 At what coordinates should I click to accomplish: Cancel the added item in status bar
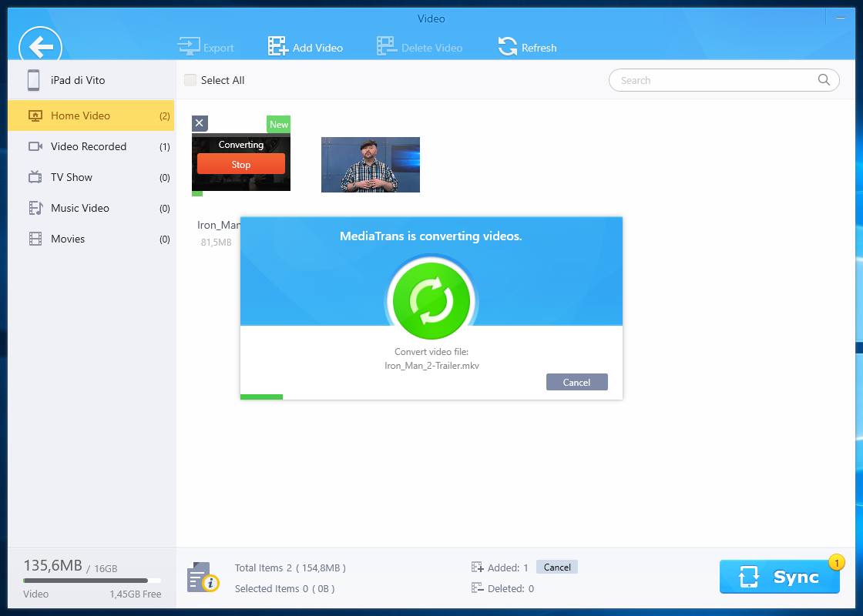(x=557, y=567)
